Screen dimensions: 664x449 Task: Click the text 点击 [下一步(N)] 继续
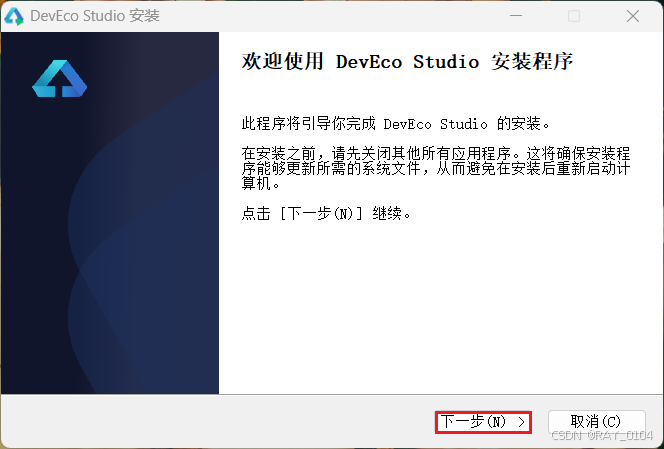coord(326,213)
